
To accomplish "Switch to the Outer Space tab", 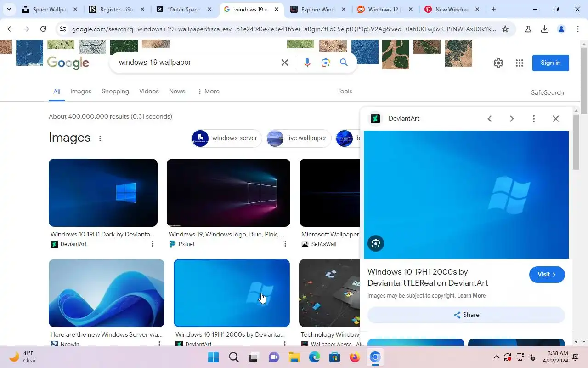I will tap(183, 9).
